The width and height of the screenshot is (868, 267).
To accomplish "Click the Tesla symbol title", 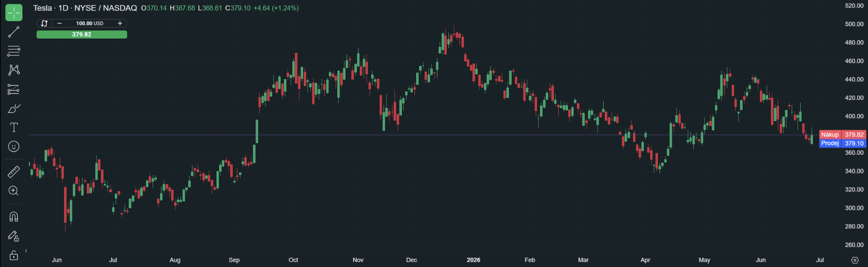I will (42, 8).
